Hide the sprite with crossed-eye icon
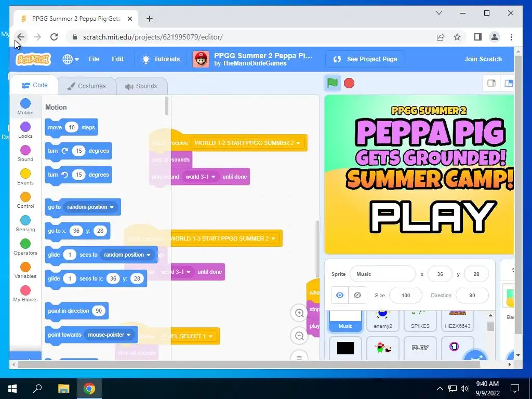Viewport: 532px width, 399px height. 357,295
